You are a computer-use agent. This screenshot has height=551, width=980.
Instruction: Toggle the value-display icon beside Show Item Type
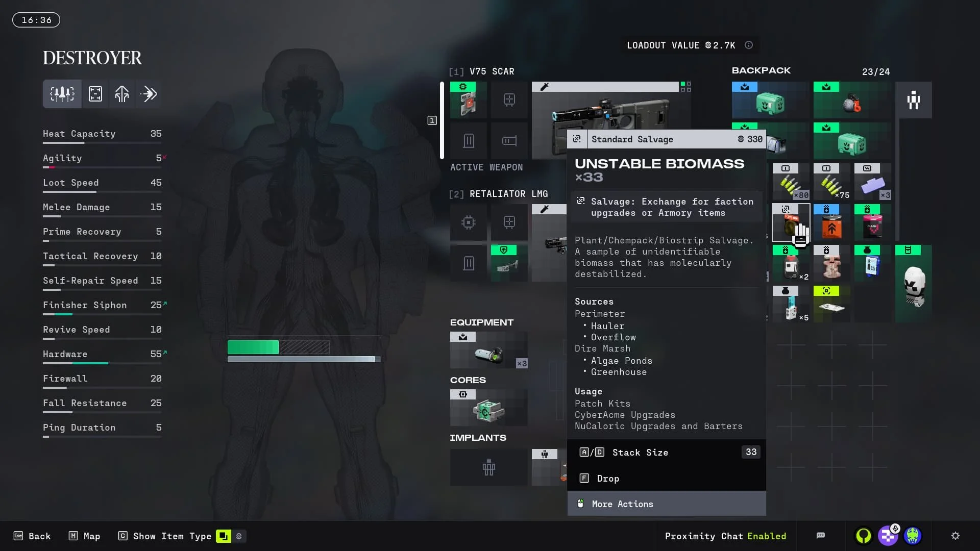click(x=239, y=536)
